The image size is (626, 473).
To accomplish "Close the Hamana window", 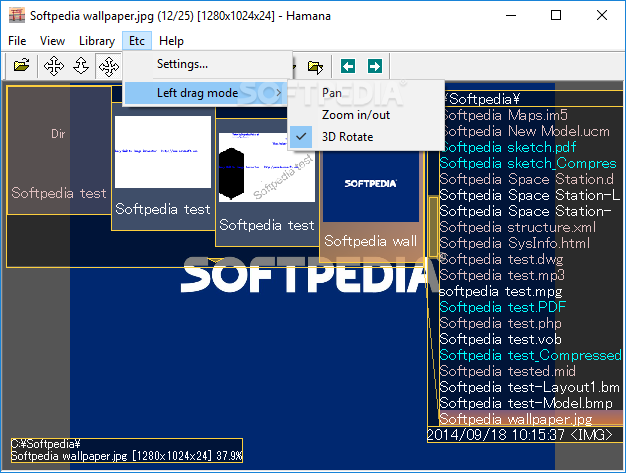I will 602,16.
